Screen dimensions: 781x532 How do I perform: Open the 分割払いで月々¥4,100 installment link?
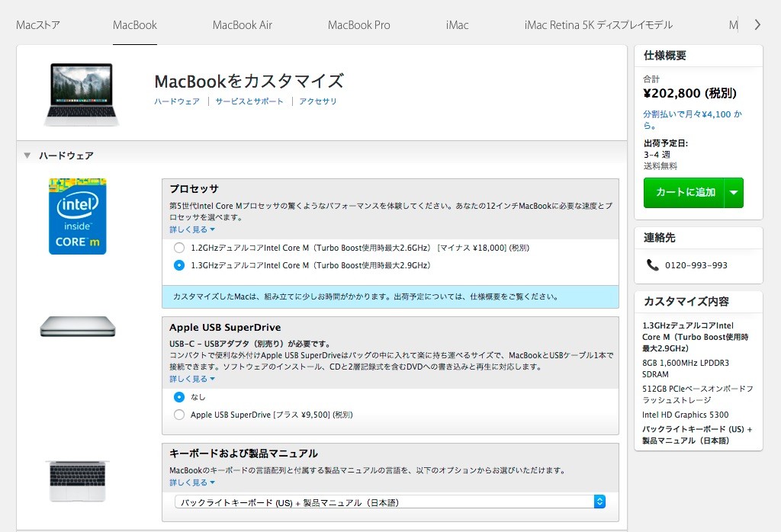coord(692,120)
